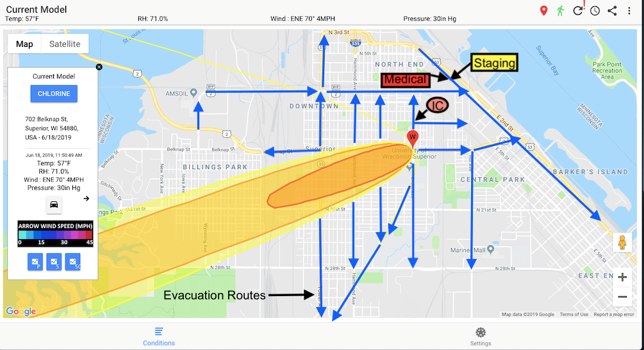Click 'BILLINGS PARK' map label
Screen dimensions: 644x350
point(215,167)
